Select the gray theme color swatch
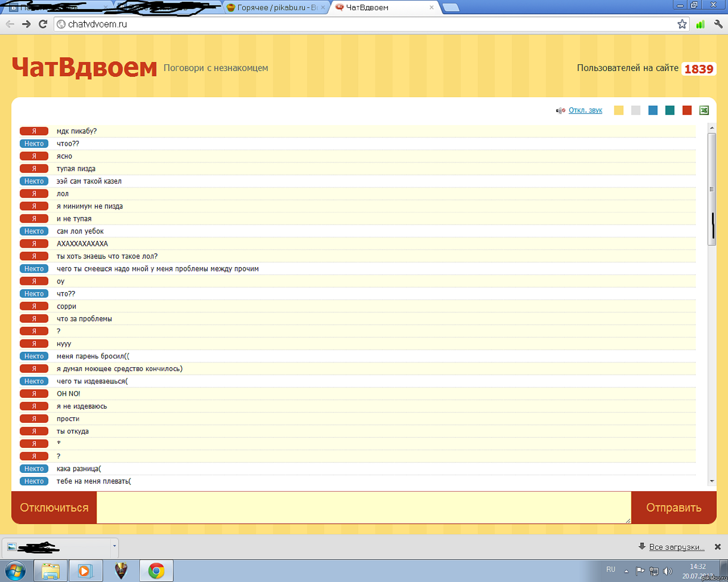728x582 pixels. (x=636, y=110)
